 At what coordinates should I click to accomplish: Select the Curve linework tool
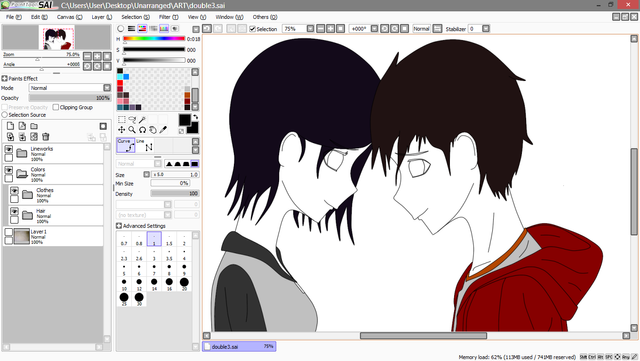(126, 145)
